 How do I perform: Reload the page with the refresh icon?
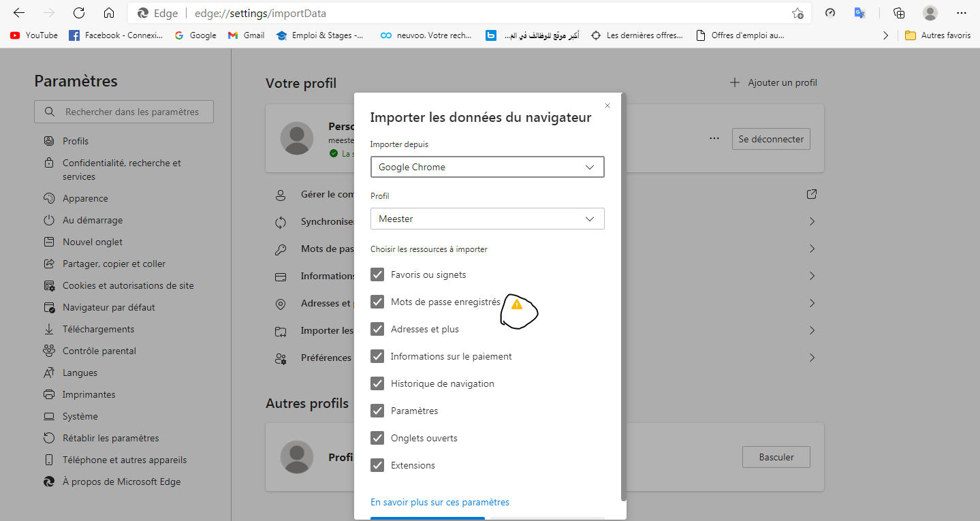tap(79, 13)
